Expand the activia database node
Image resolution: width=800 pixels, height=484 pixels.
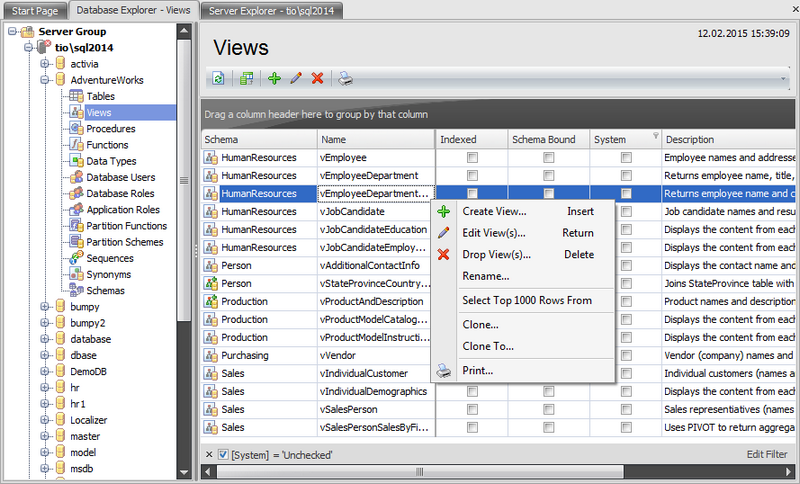[x=45, y=64]
